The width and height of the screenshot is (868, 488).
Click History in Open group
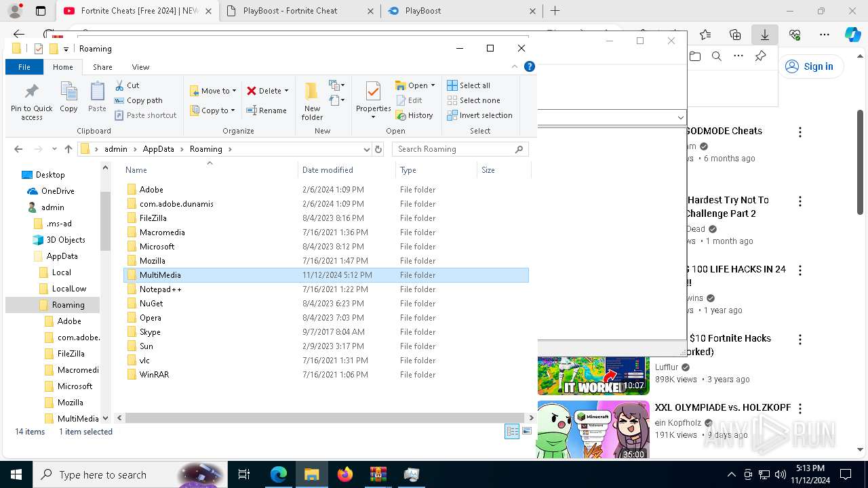(x=414, y=115)
